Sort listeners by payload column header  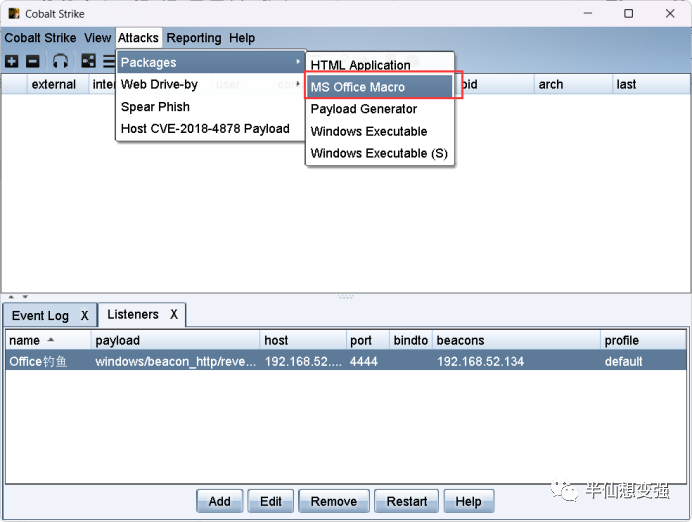(176, 341)
